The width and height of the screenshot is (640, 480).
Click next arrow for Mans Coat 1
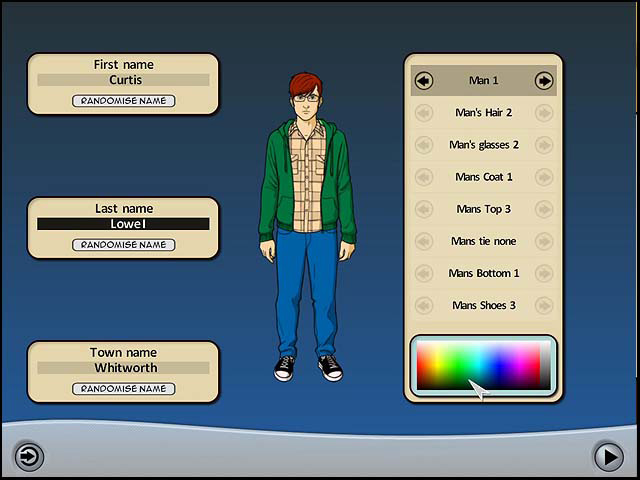click(544, 177)
